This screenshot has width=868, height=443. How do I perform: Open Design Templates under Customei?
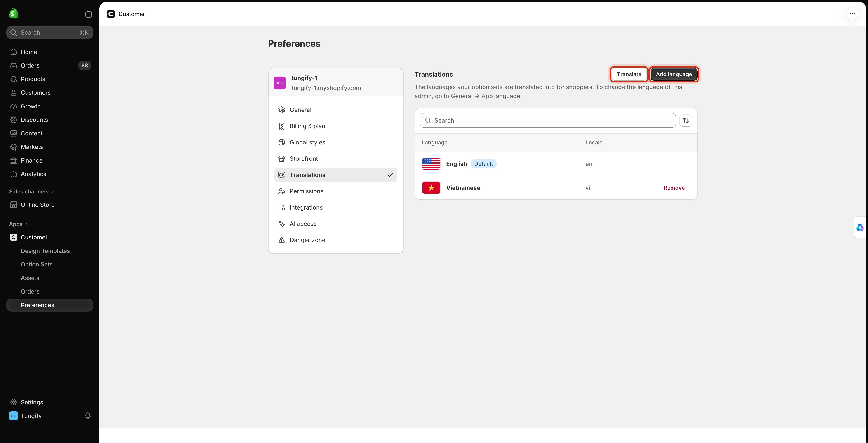click(x=45, y=251)
